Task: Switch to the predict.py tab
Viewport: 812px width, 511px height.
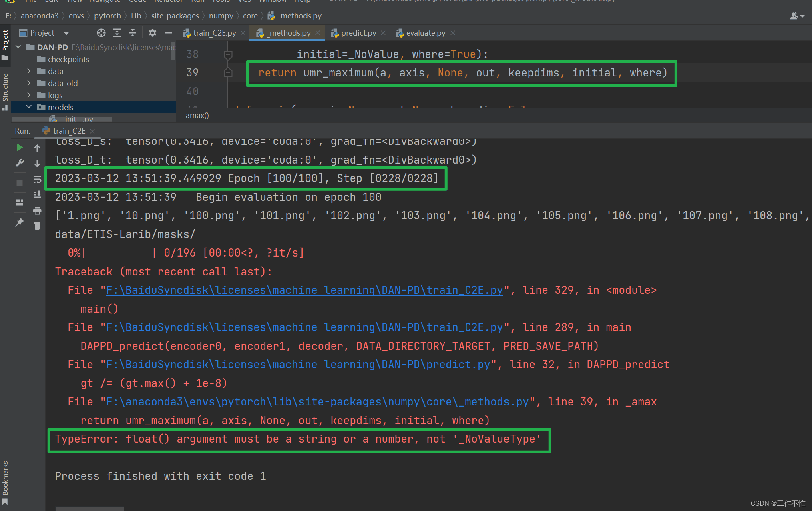Action: pyautogui.click(x=358, y=33)
